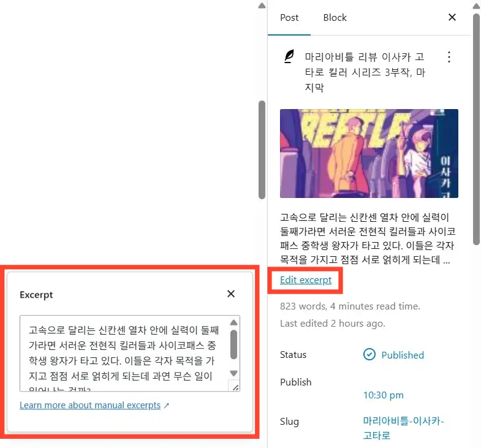
Task: Click the excerpt textarea up arrow
Action: (x=233, y=322)
